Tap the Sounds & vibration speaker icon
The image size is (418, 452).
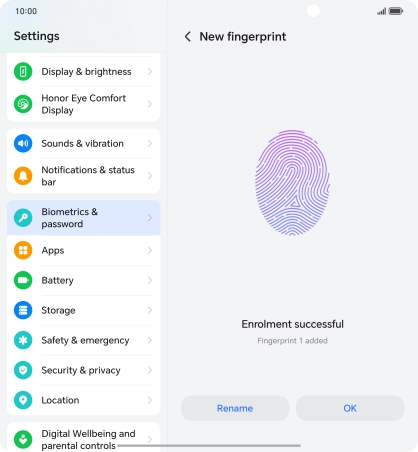[23, 143]
